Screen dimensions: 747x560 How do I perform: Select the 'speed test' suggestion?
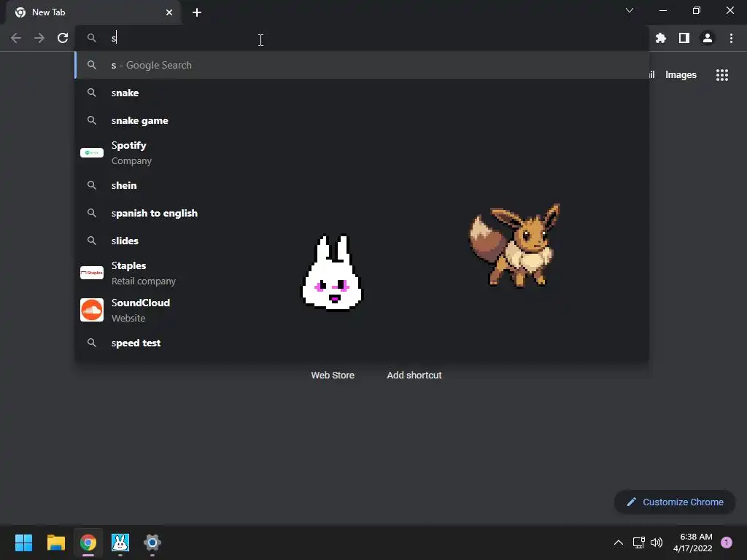(x=362, y=343)
